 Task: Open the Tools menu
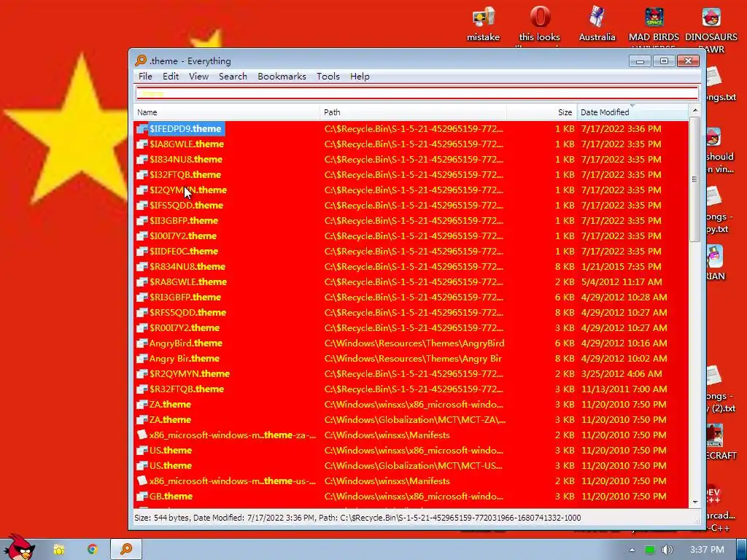(328, 76)
